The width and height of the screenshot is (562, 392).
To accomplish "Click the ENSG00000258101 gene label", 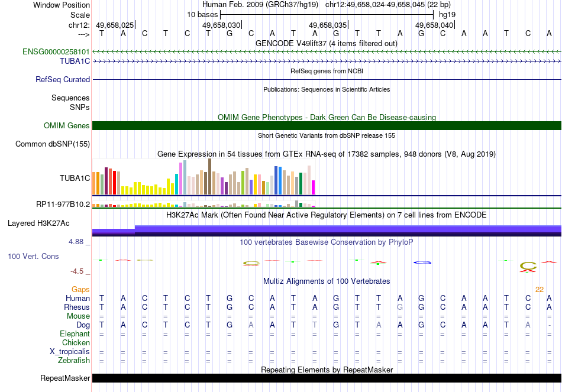I will [x=56, y=51].
